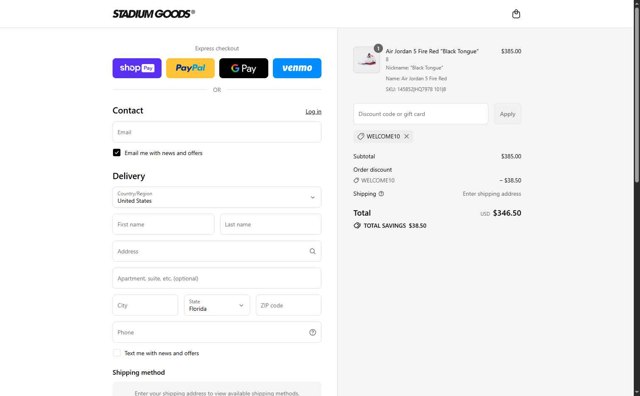Select the product title Air Jordan 5 Fire Red
Screen dimensions: 640x396
click(x=432, y=51)
